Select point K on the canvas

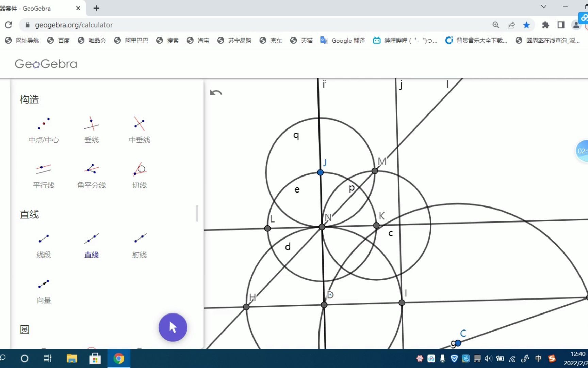[376, 225]
